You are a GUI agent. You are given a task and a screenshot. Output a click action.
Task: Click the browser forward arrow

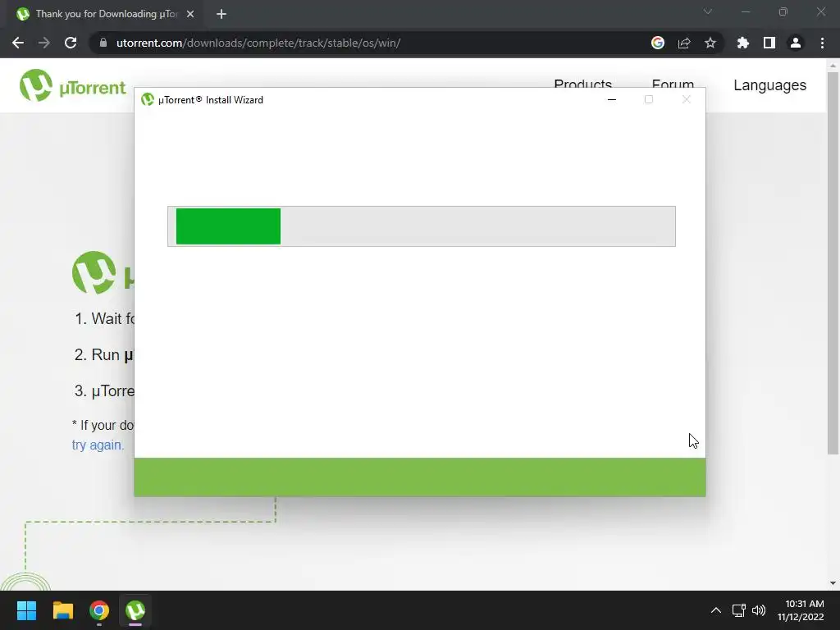pos(44,43)
